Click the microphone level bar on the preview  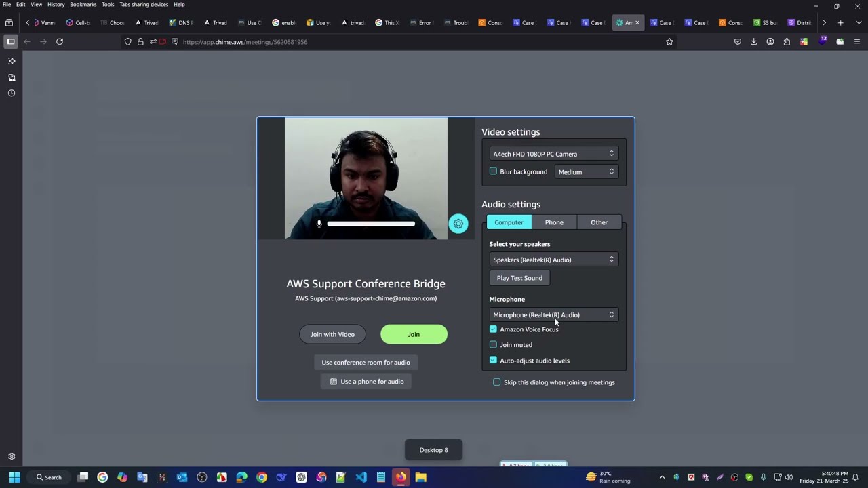pos(371,224)
